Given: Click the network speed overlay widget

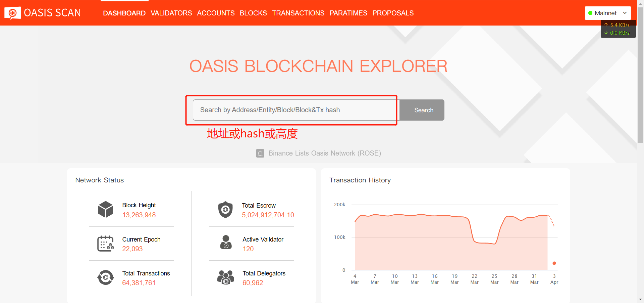Looking at the screenshot, I should tap(618, 29).
